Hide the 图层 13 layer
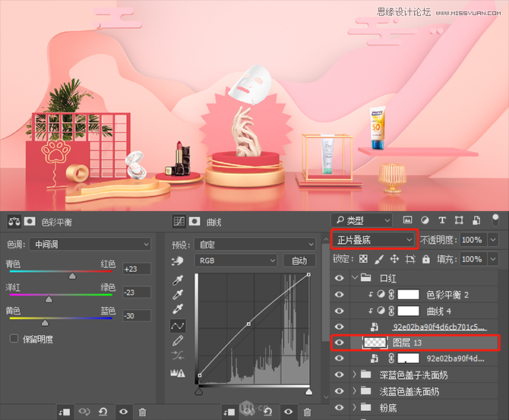509x420 pixels. 340,343
